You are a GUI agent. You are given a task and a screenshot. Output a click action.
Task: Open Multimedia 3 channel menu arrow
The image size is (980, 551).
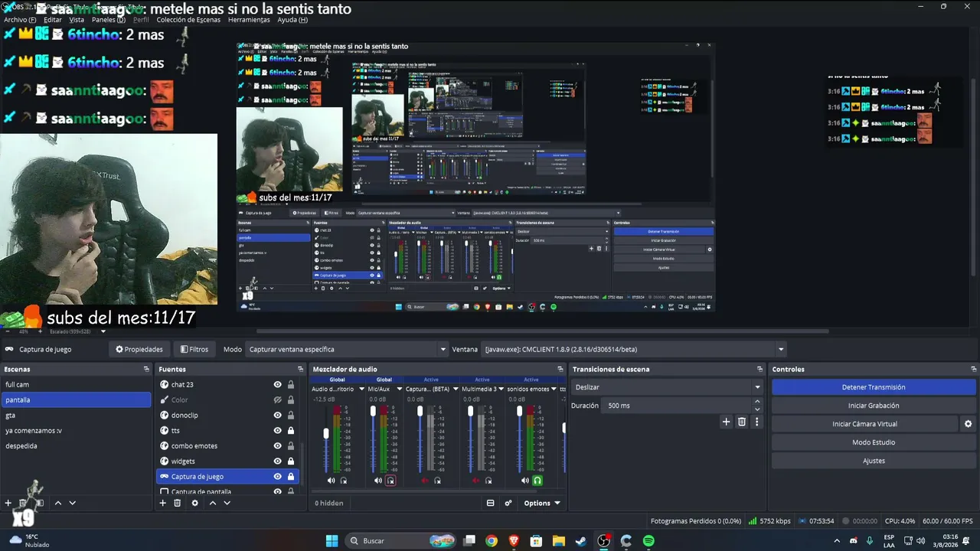[502, 389]
